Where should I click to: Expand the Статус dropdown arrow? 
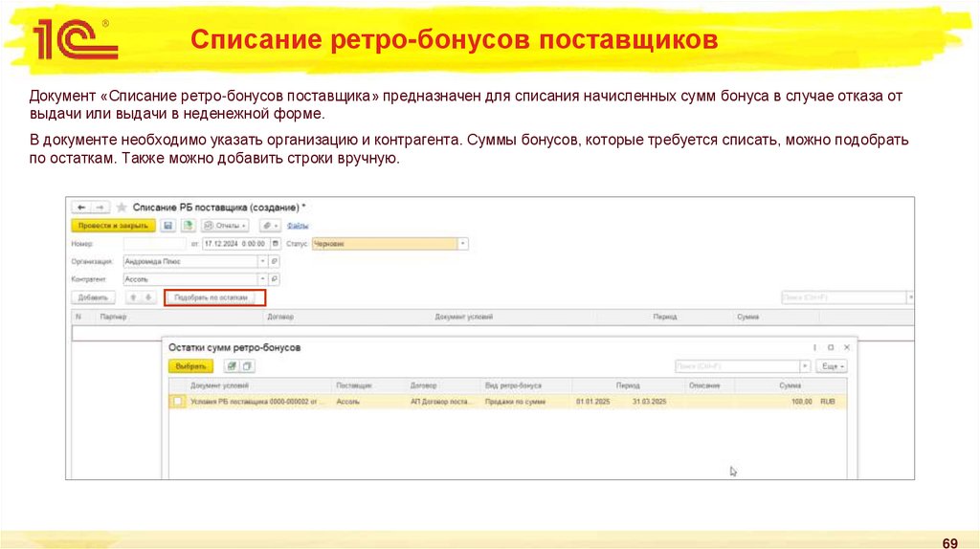point(462,244)
